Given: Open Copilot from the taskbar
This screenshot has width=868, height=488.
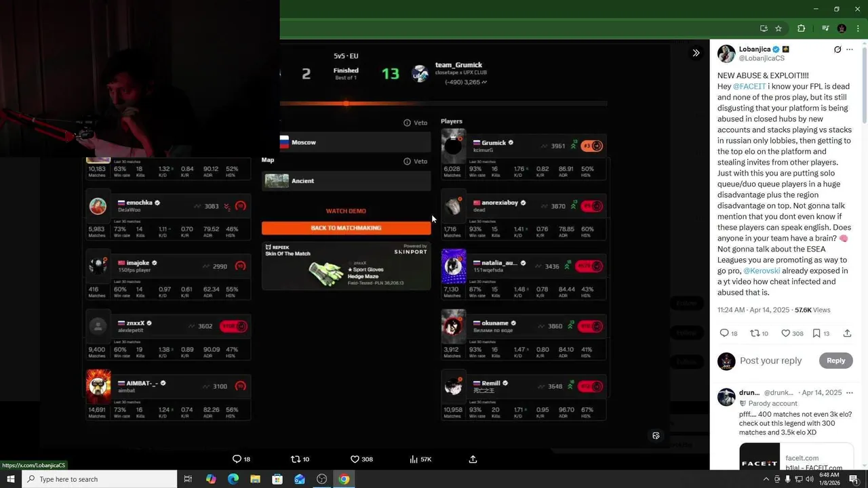Looking at the screenshot, I should tap(211, 479).
